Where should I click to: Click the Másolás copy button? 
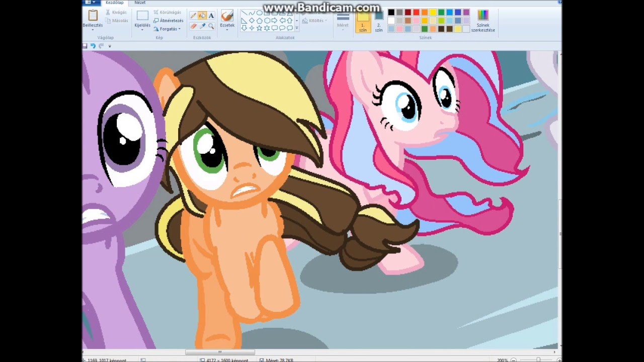[117, 21]
